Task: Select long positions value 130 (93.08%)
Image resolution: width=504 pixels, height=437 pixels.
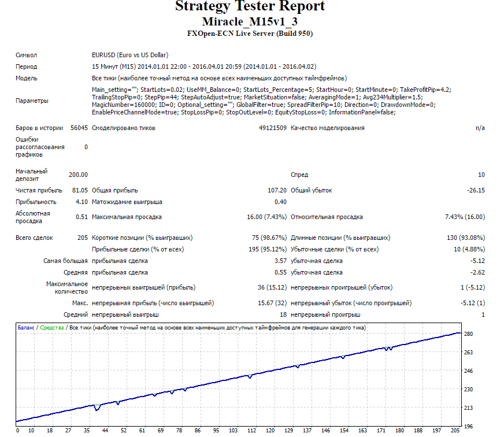Action: (466, 238)
